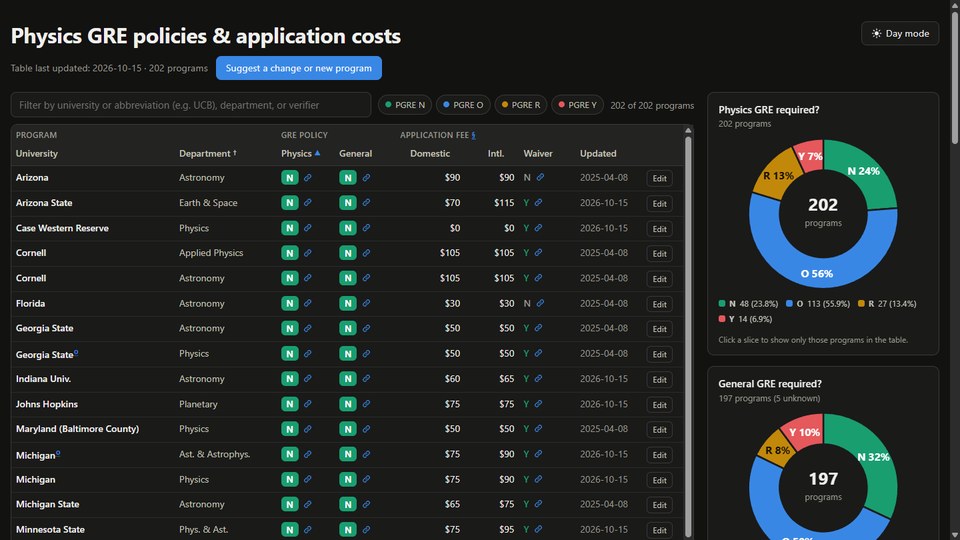Screen dimensions: 960x540
Task: Switch to Day mode
Action: [x=899, y=34]
